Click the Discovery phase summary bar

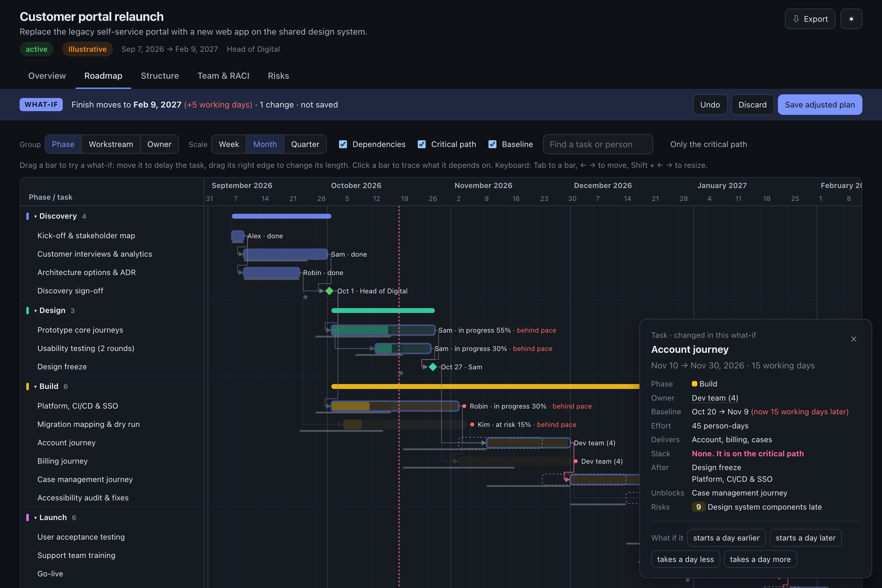(281, 216)
